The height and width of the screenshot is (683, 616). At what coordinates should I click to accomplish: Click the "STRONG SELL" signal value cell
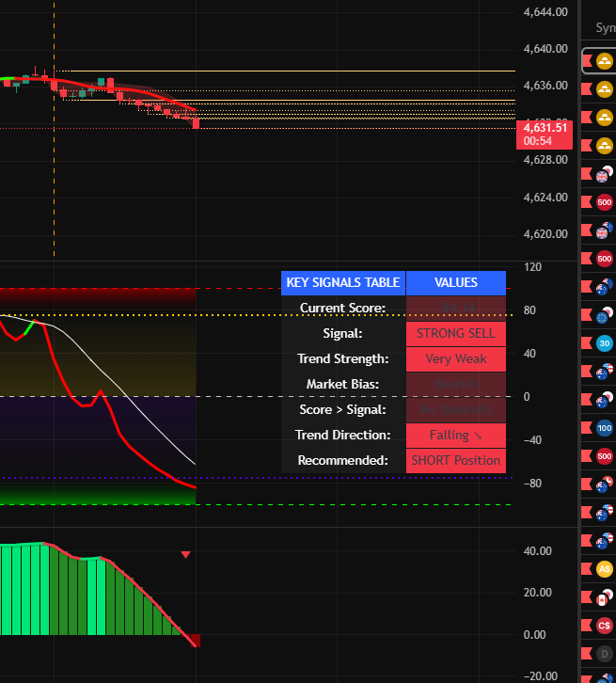point(455,333)
